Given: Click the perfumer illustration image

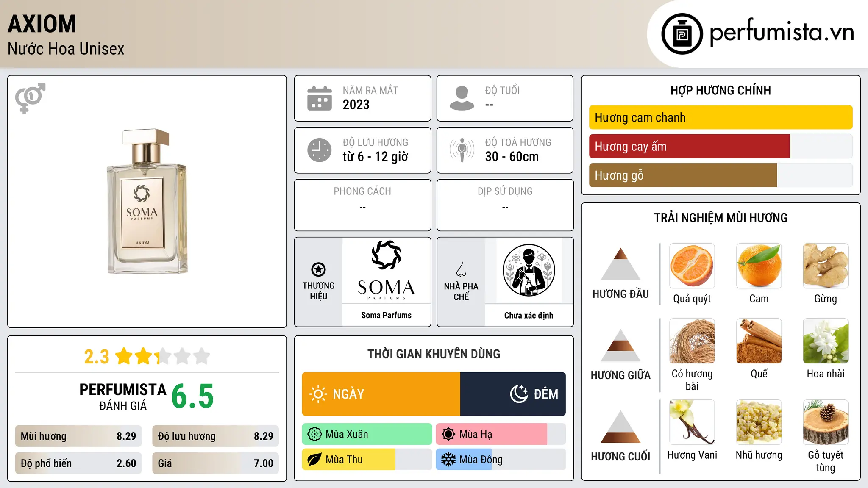Looking at the screenshot, I should point(529,270).
